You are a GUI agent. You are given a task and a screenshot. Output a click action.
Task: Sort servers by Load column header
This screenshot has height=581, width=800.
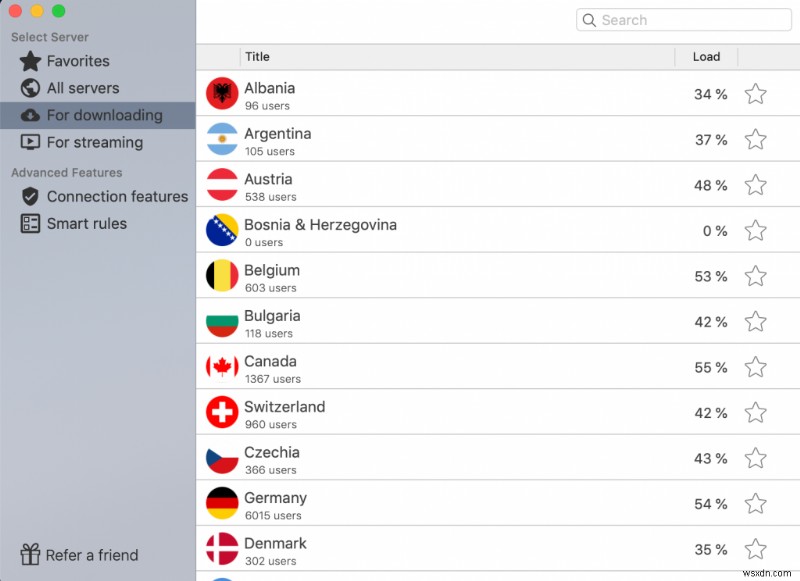pyautogui.click(x=706, y=57)
